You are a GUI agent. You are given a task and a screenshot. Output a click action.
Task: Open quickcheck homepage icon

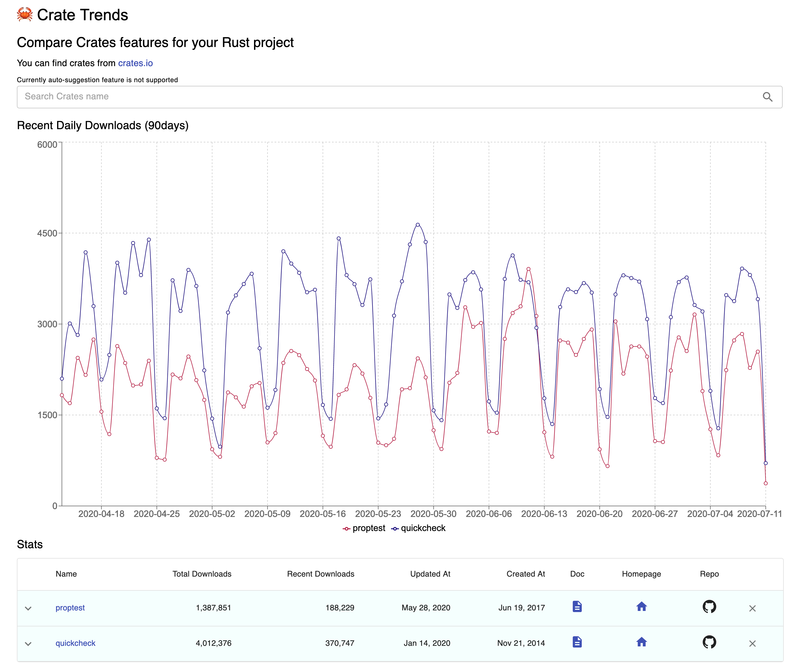(641, 642)
